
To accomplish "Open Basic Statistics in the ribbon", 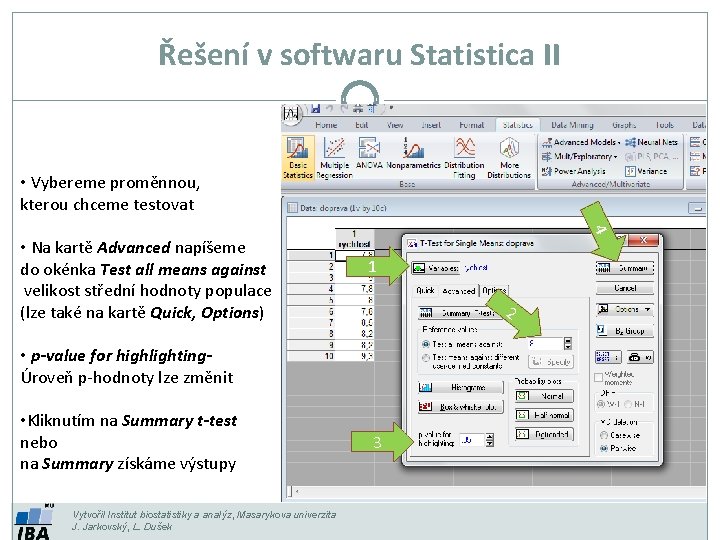I will click(298, 158).
